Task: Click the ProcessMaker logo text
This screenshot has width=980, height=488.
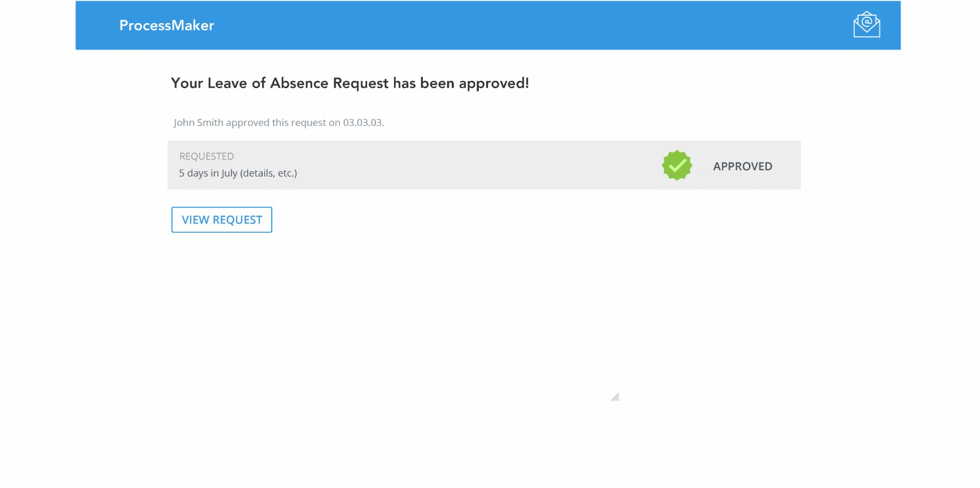Action: coord(167,25)
